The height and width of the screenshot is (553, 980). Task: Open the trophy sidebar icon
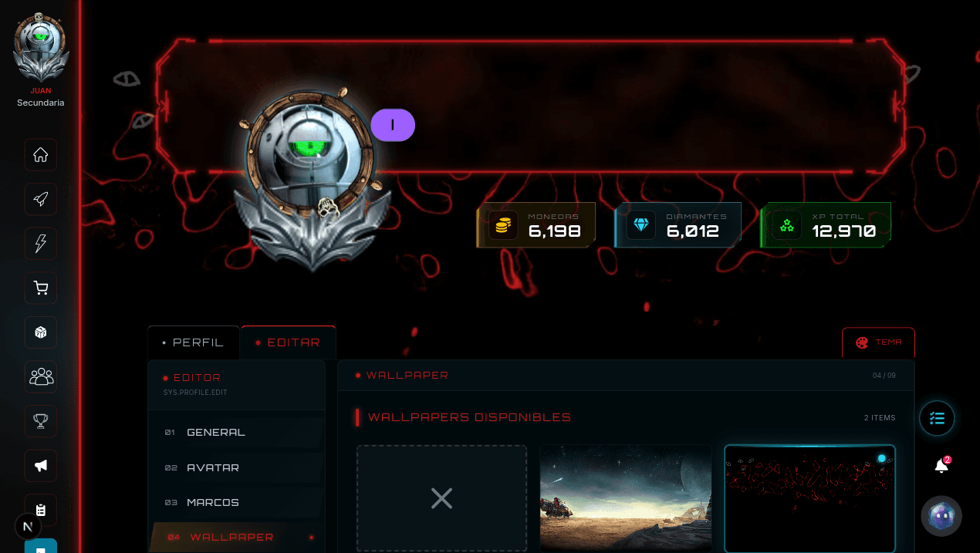pyautogui.click(x=41, y=421)
